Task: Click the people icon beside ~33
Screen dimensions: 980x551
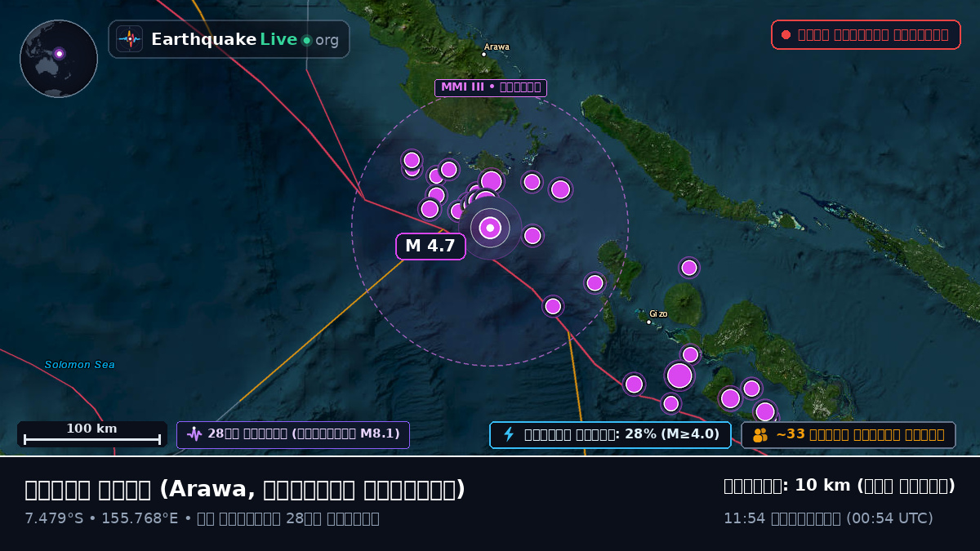Action: [760, 435]
